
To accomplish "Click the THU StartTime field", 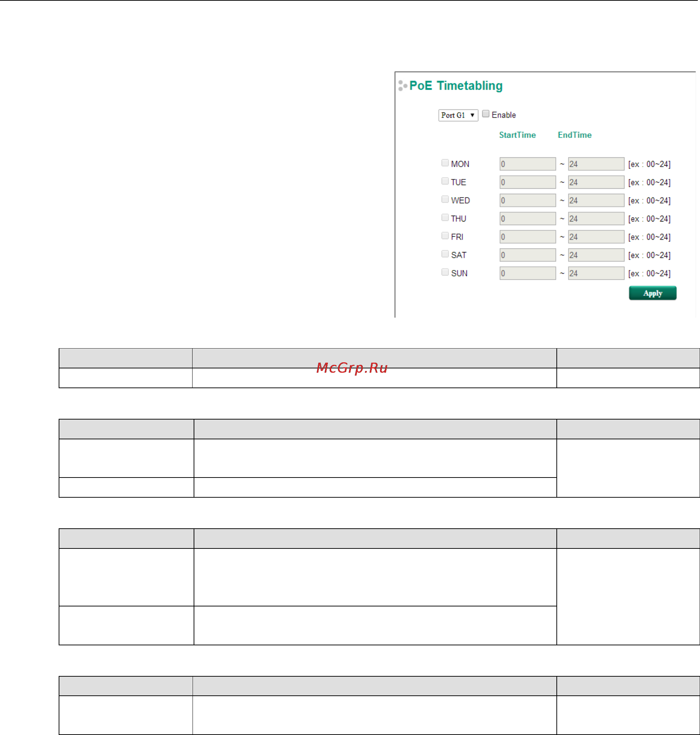I will pos(528,219).
